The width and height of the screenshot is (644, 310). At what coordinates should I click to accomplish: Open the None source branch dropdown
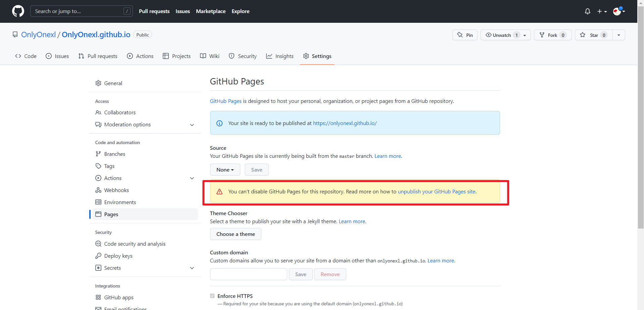pos(225,170)
